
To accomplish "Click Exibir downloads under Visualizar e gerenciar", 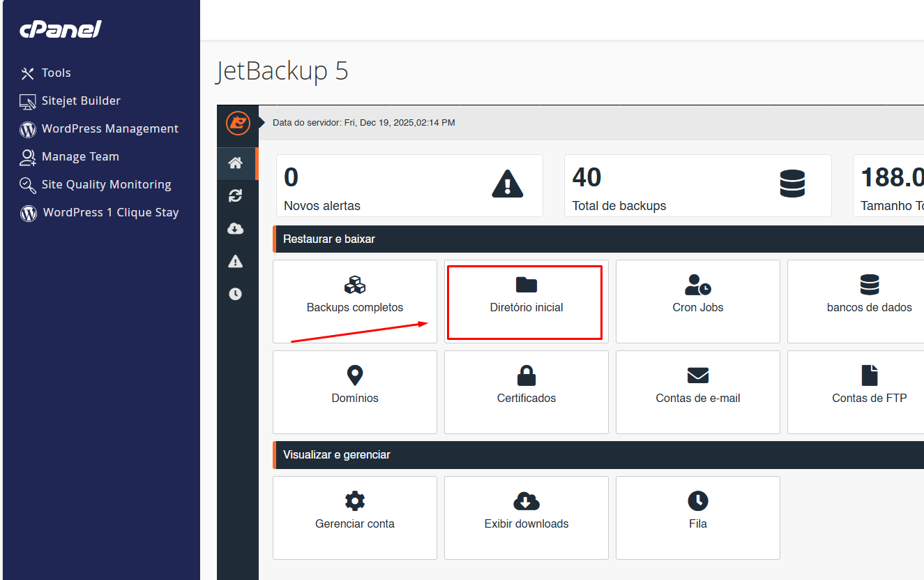I will (x=525, y=518).
